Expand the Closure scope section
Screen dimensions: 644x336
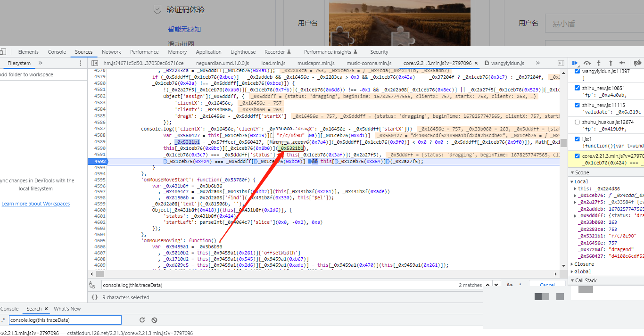click(572, 264)
